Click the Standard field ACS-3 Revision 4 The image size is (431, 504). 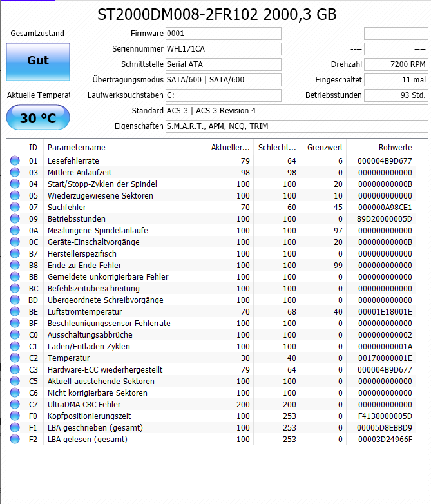(x=296, y=111)
